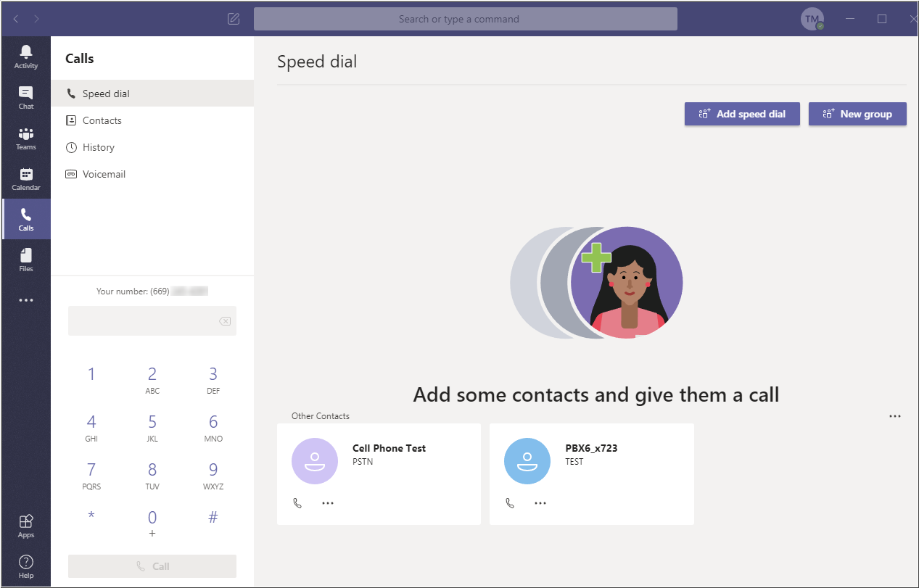The height and width of the screenshot is (588, 919).
Task: Dial digit 9 WXYZ on keypad
Action: (x=213, y=476)
